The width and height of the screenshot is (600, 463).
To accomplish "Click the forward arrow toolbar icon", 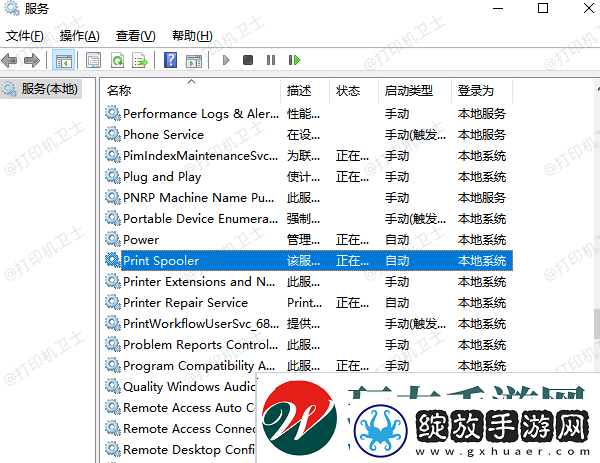I will [x=31, y=60].
